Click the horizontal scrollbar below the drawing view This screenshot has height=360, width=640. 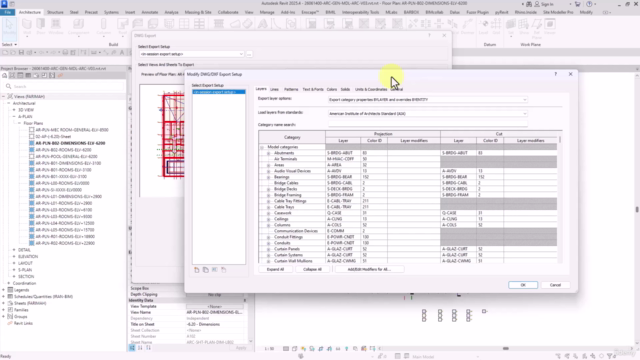coord(505,349)
